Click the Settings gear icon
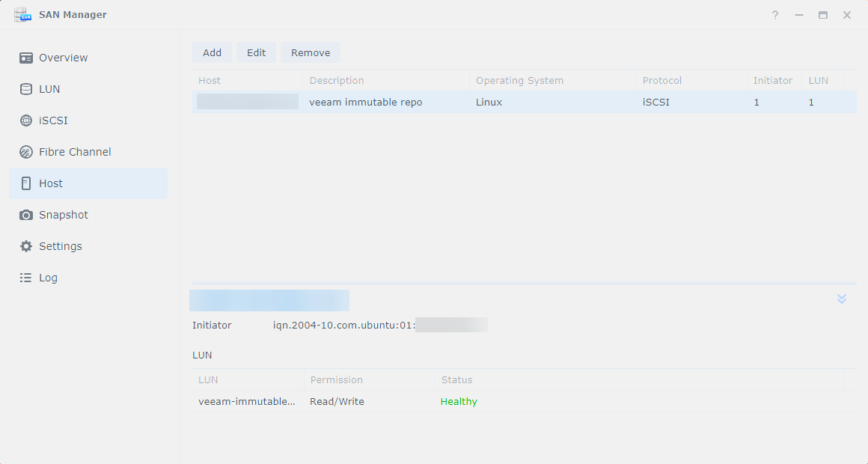This screenshot has height=464, width=868. (x=26, y=246)
